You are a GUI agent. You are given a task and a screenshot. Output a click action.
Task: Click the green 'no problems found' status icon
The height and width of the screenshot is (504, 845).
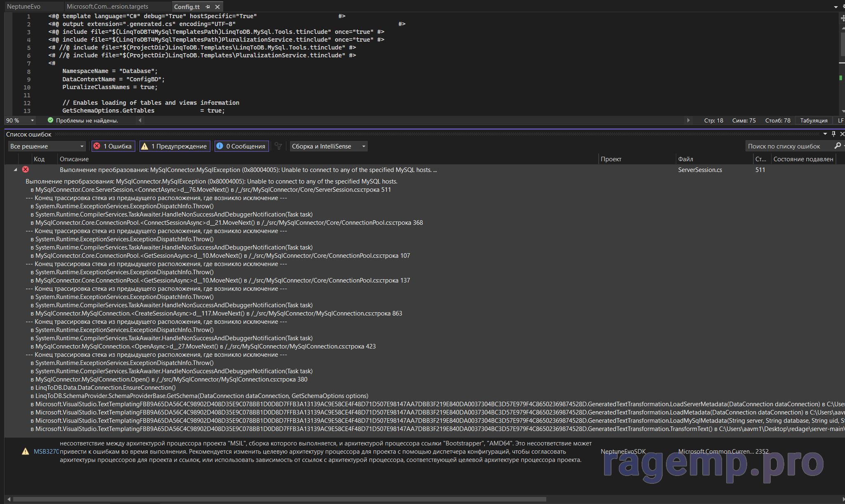coord(50,120)
